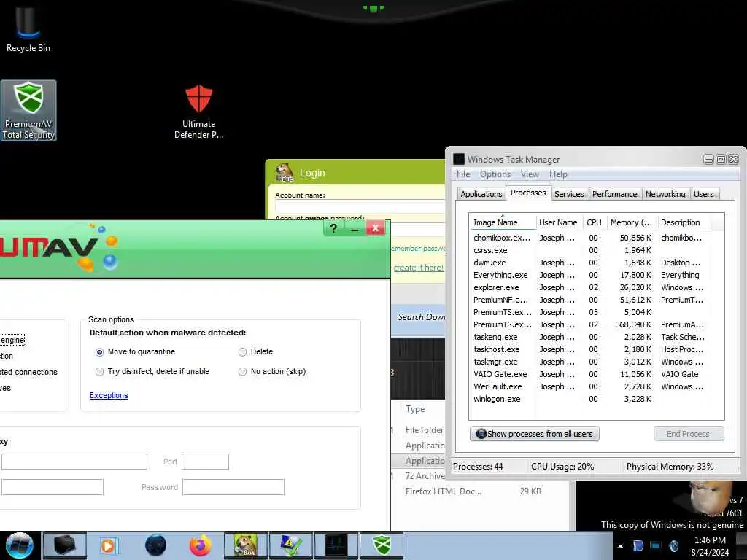Viewport: 747px width, 560px height.
Task: Switch to PremiumAV green shield taskbar icon
Action: pyautogui.click(x=381, y=545)
